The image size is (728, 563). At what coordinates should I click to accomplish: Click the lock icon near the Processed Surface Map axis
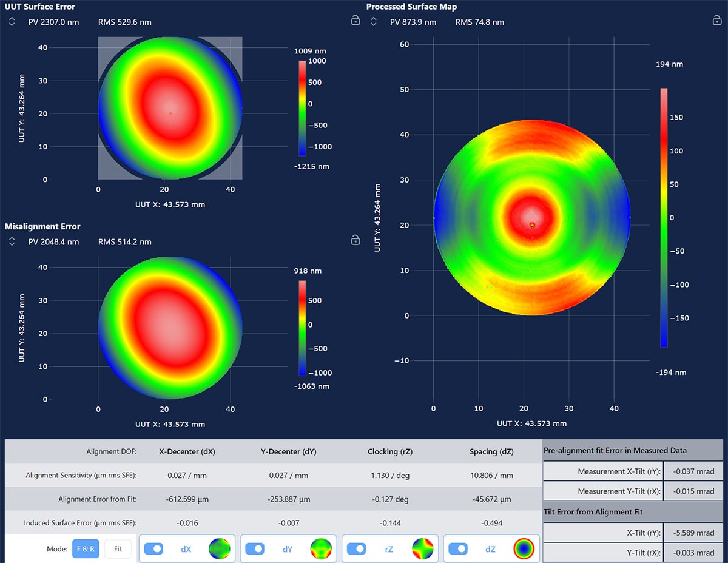pos(356,240)
